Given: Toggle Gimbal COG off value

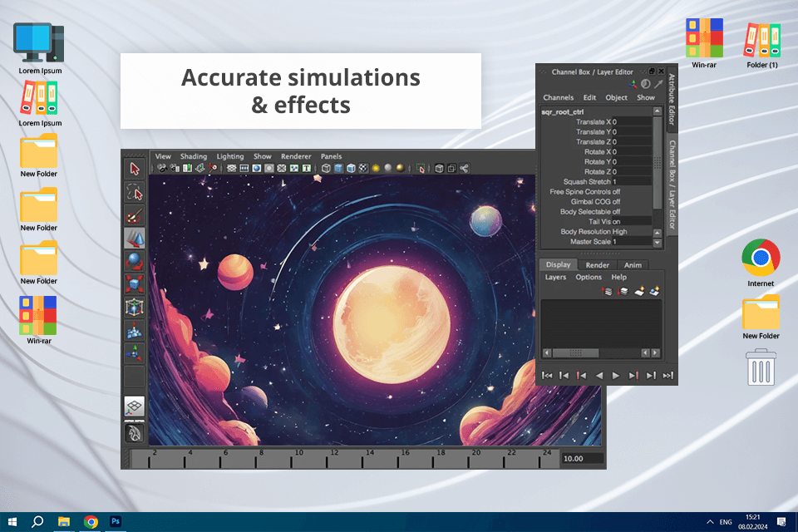Looking at the screenshot, I should tap(616, 202).
